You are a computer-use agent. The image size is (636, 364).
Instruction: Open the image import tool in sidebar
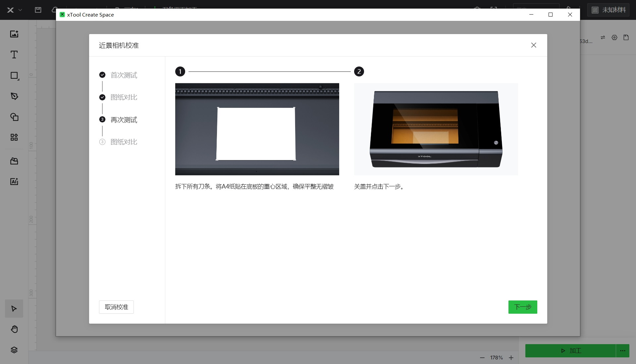14,34
